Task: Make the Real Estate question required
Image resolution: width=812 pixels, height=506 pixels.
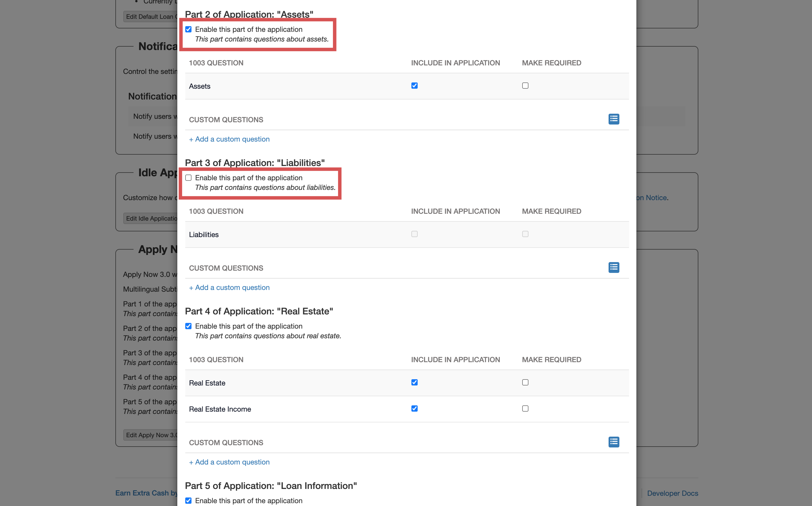Action: pyautogui.click(x=525, y=383)
